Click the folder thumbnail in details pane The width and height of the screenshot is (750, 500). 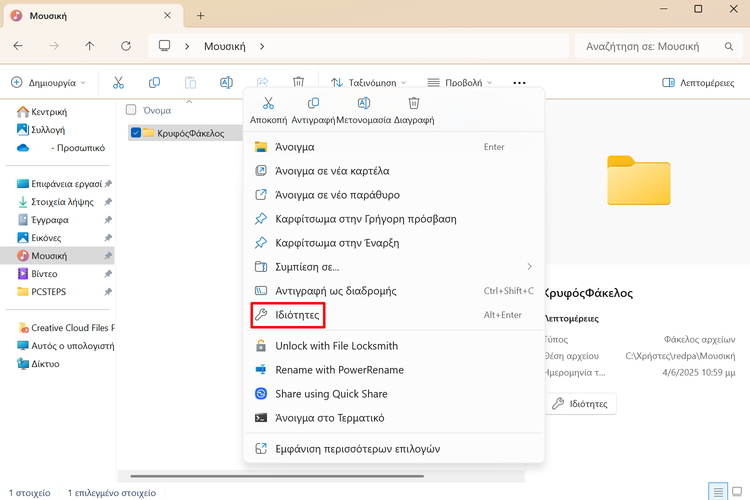point(639,180)
